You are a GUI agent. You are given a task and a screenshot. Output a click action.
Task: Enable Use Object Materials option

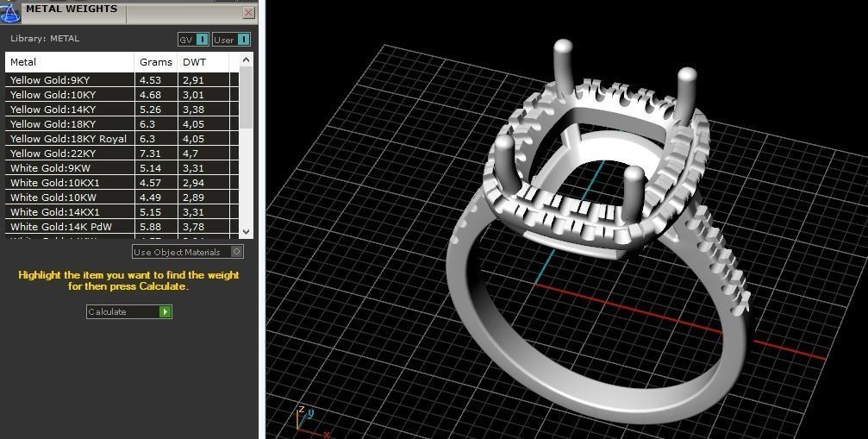(x=188, y=252)
